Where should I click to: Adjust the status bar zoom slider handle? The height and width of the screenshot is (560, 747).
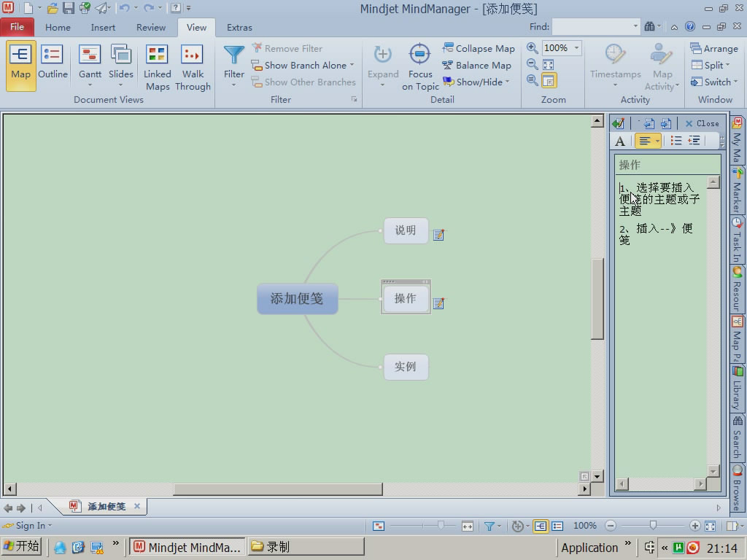pyautogui.click(x=653, y=525)
